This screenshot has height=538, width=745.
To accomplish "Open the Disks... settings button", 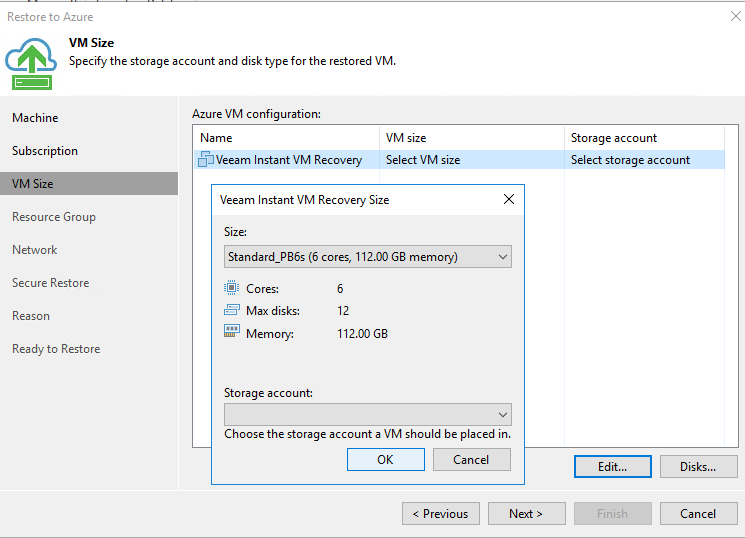I will click(x=698, y=467).
